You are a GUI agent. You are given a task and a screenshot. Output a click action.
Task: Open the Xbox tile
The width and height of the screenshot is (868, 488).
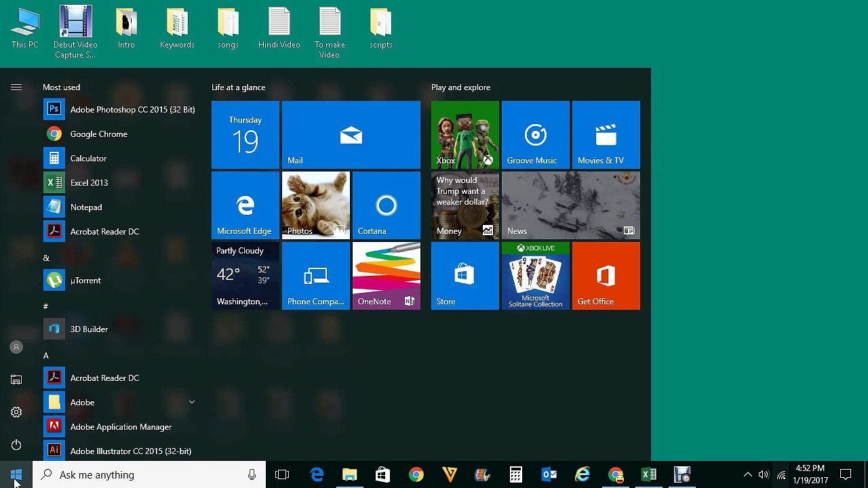point(465,135)
